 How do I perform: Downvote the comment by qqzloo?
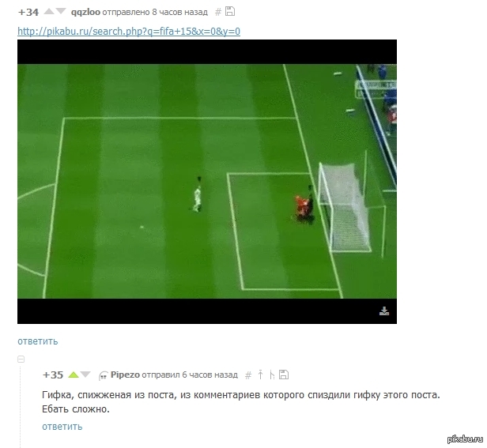coord(61,12)
